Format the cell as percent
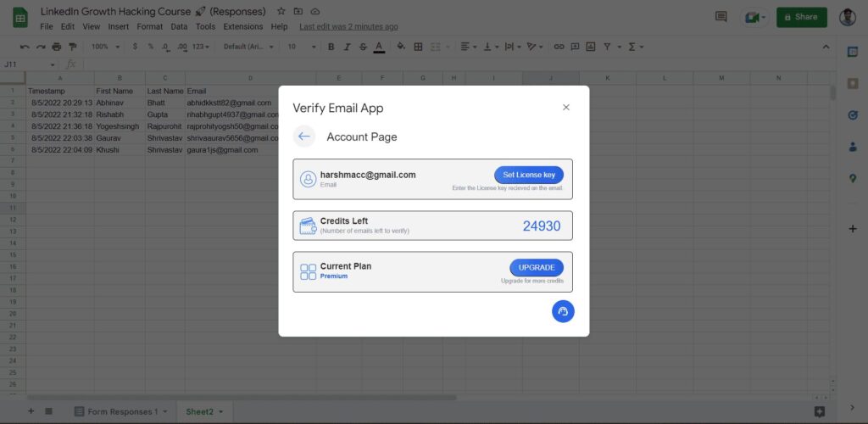This screenshot has height=424, width=868. (x=150, y=47)
